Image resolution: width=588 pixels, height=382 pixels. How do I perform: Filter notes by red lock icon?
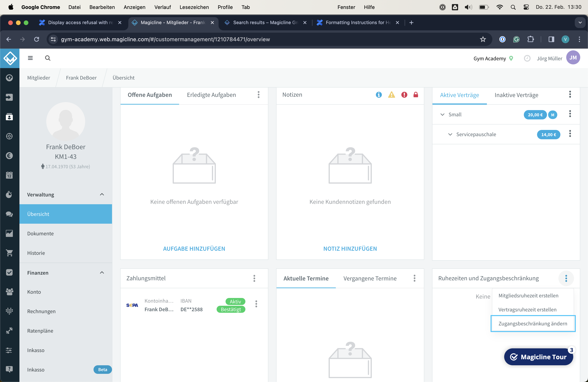tap(416, 95)
